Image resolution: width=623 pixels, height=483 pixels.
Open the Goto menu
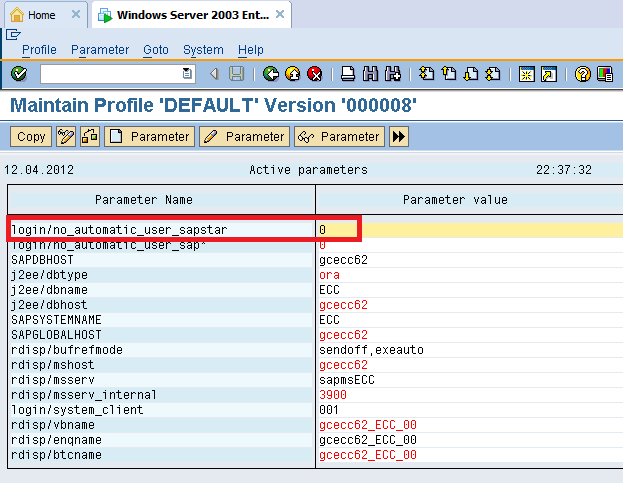pyautogui.click(x=156, y=50)
